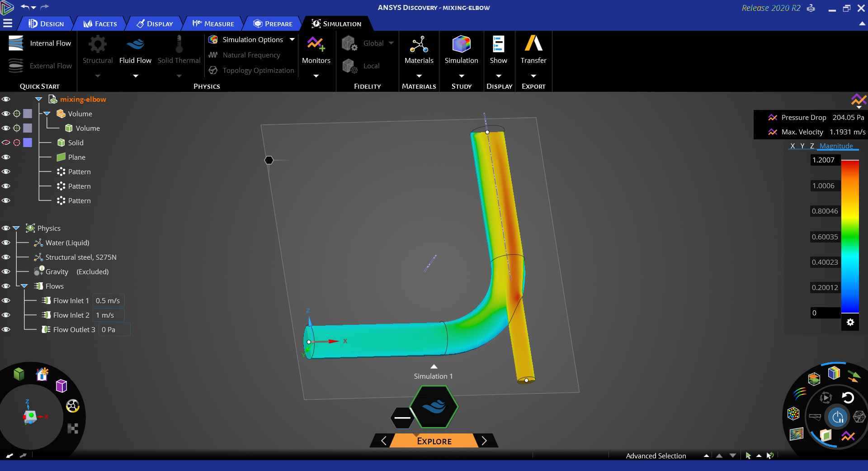Switch to the Design tab
This screenshot has width=868, height=471.
tap(47, 24)
